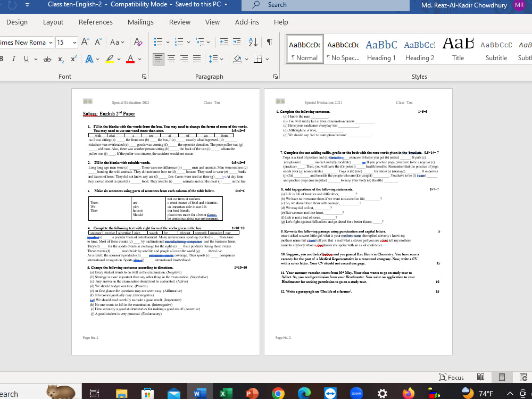532x399 pixels.
Task: Center the text
Action: (171, 59)
